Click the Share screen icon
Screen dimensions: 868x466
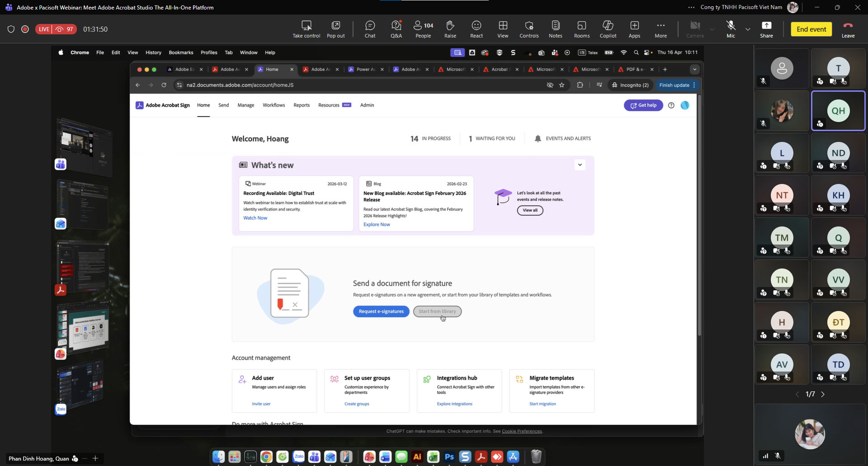pyautogui.click(x=766, y=29)
